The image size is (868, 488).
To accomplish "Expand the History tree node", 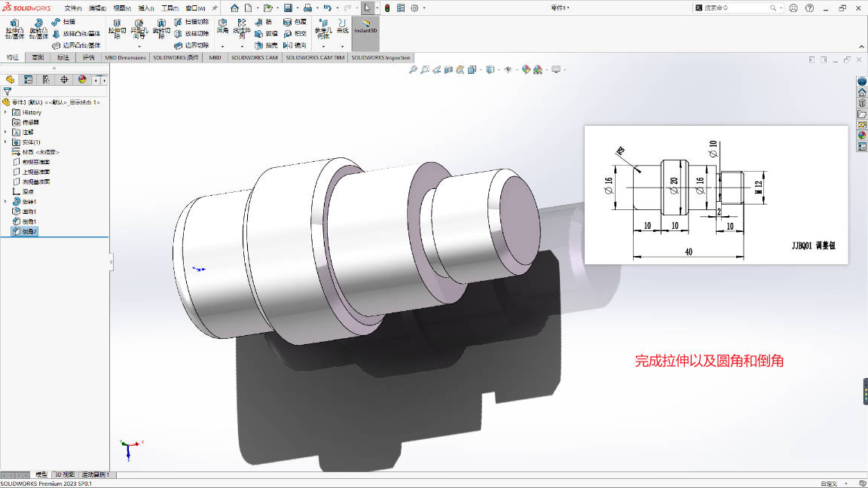I will [x=5, y=112].
